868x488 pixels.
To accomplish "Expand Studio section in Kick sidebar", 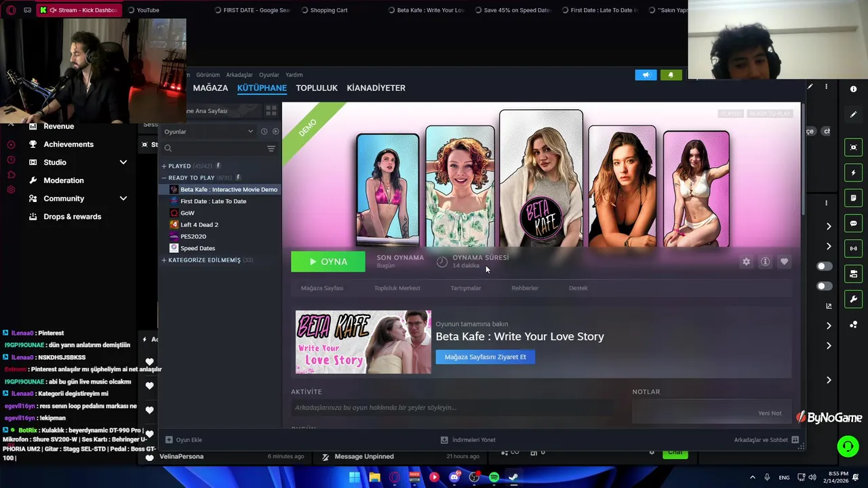I will point(123,163).
